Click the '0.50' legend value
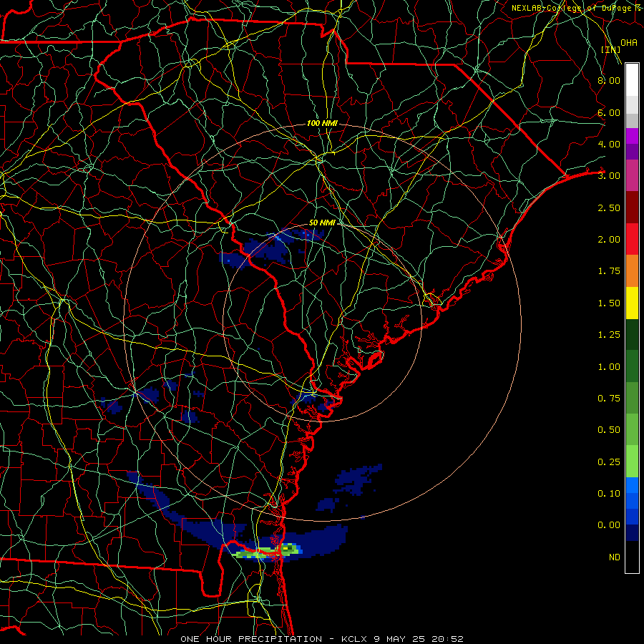This screenshot has height=644, width=644. point(609,430)
